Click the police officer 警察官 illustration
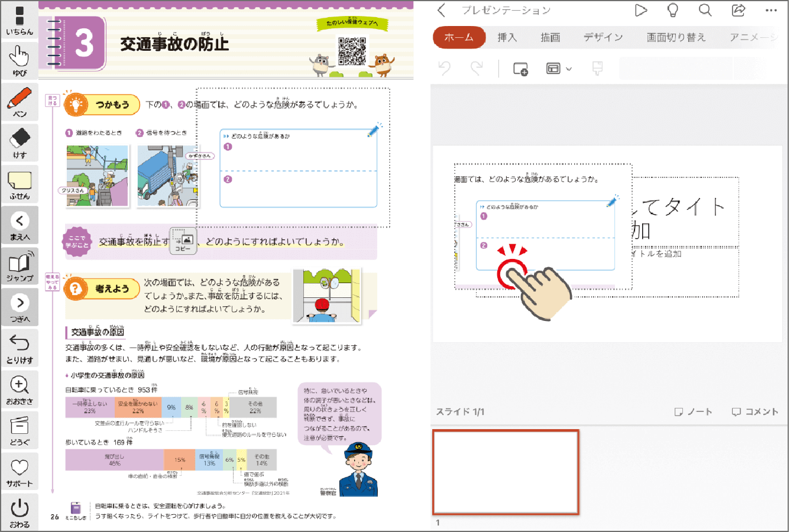 click(358, 469)
